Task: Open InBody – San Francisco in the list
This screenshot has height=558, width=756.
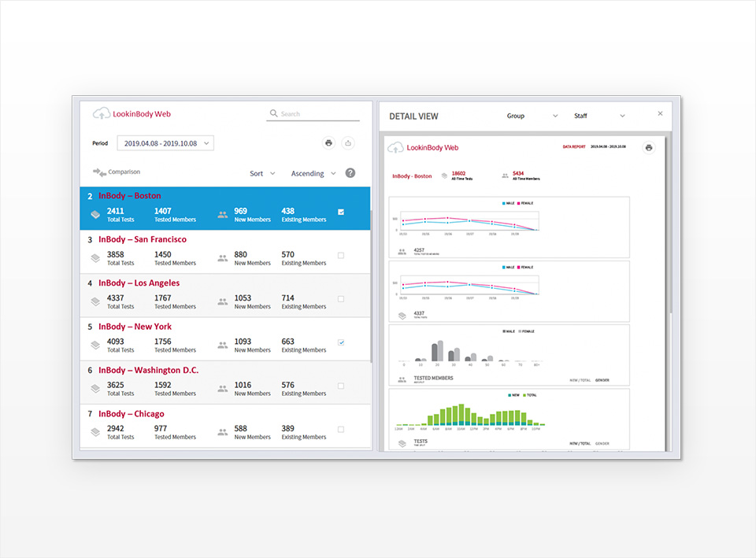Action: click(224, 252)
